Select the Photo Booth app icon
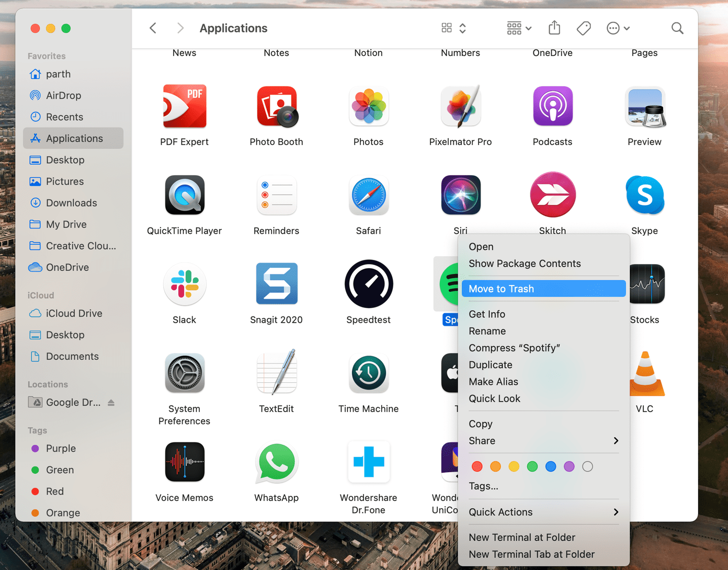The height and width of the screenshot is (570, 728). pyautogui.click(x=277, y=107)
